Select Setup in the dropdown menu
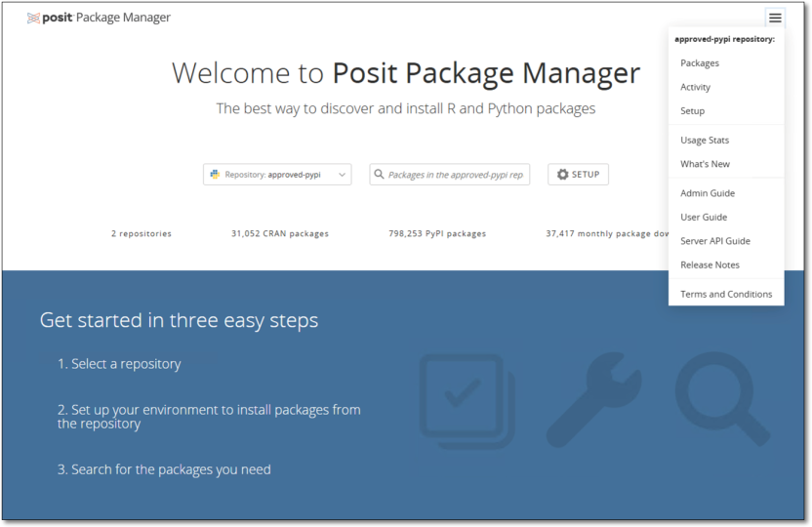This screenshot has height=527, width=812. (726, 111)
